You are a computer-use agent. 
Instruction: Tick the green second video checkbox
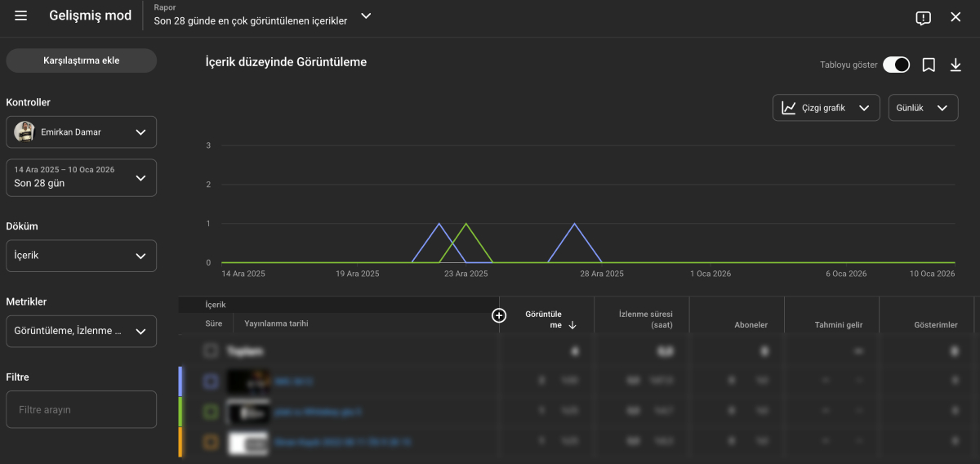tap(211, 412)
